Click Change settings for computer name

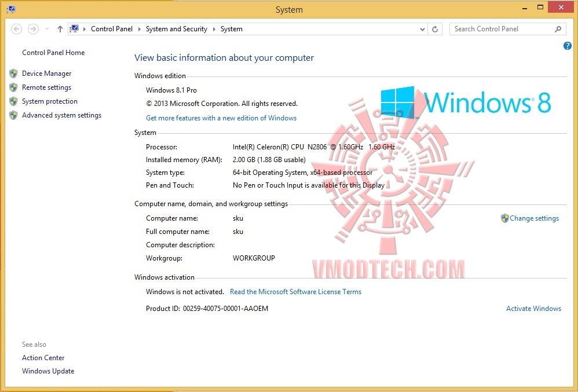pyautogui.click(x=534, y=218)
